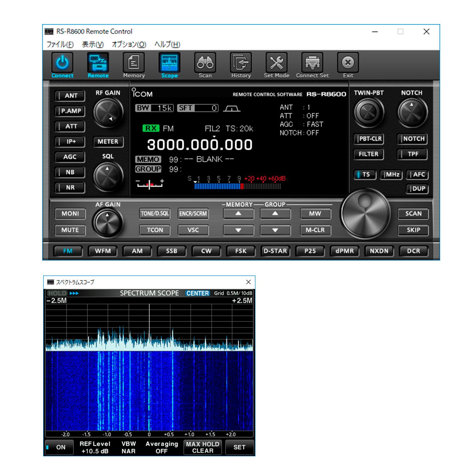
Task: Select DCR mode
Action: point(413,251)
